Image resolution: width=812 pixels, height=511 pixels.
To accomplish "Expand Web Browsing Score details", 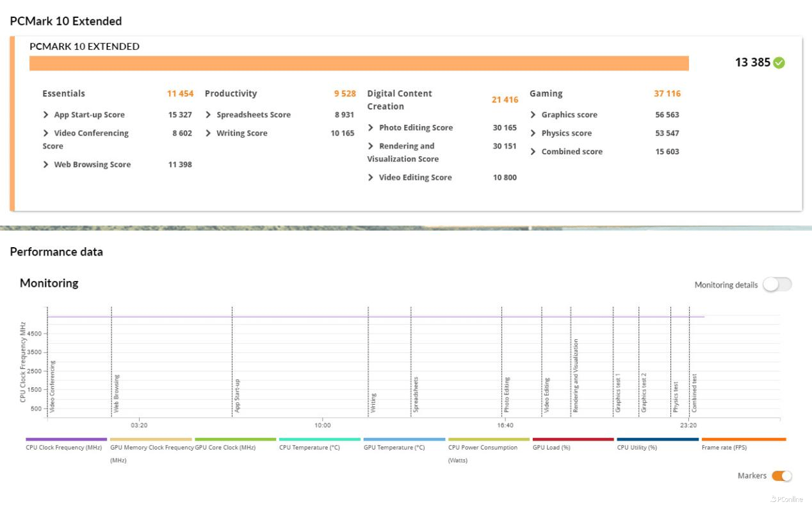I will [x=46, y=165].
